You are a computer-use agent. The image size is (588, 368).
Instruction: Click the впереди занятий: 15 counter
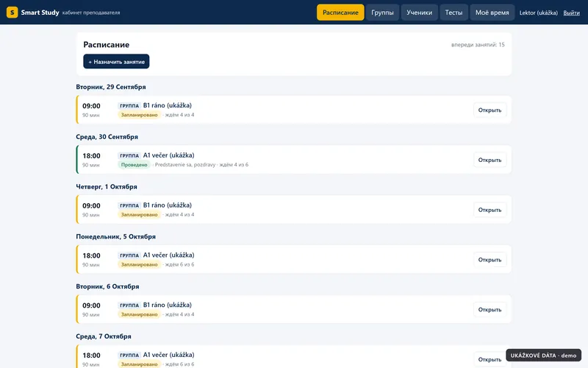pos(478,45)
